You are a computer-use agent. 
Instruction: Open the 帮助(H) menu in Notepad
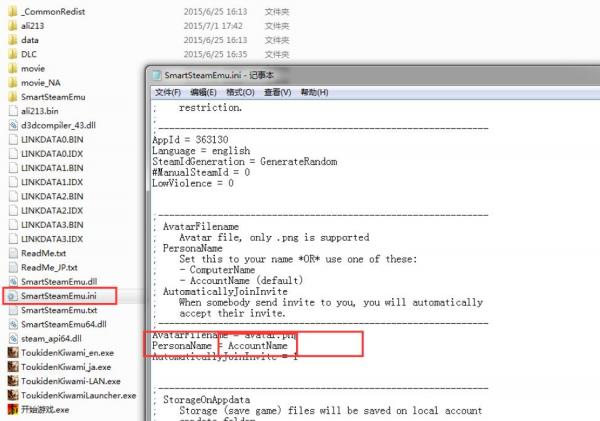(314, 92)
